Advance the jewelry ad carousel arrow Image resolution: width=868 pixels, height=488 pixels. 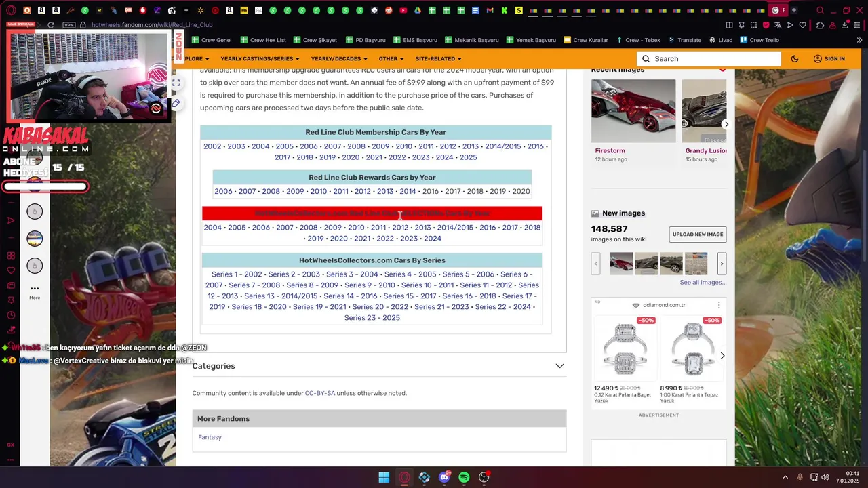(722, 356)
